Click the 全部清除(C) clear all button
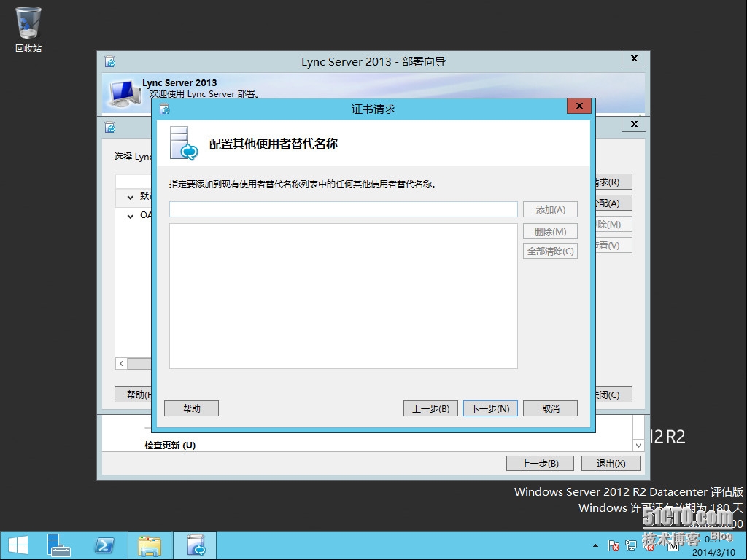This screenshot has width=747, height=560. [x=550, y=252]
